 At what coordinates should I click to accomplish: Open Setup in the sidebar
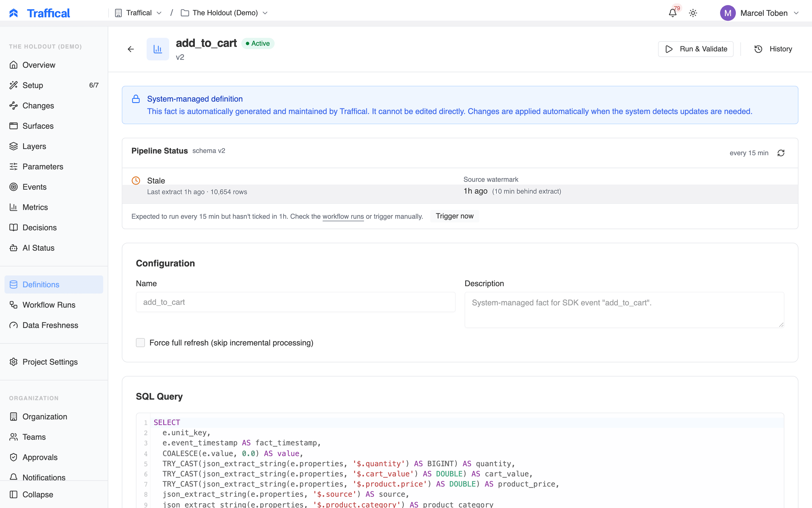[x=54, y=85]
